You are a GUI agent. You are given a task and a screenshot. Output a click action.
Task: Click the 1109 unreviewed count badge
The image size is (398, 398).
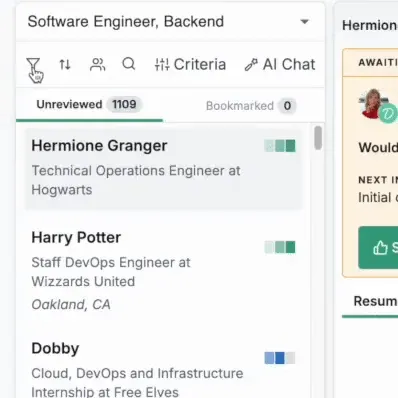coord(124,105)
